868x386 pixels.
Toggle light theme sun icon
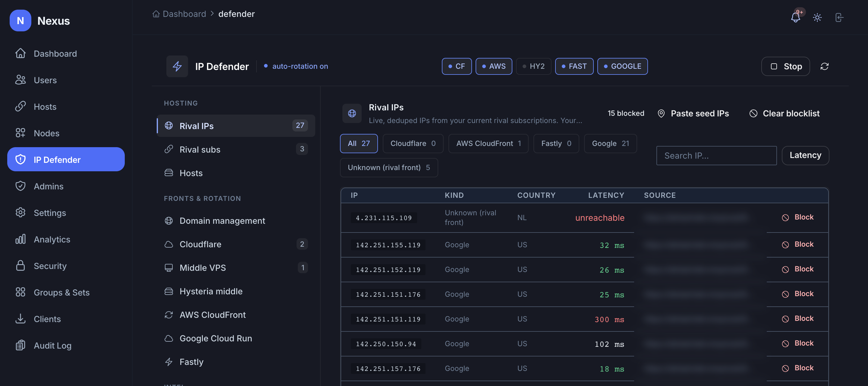817,17
